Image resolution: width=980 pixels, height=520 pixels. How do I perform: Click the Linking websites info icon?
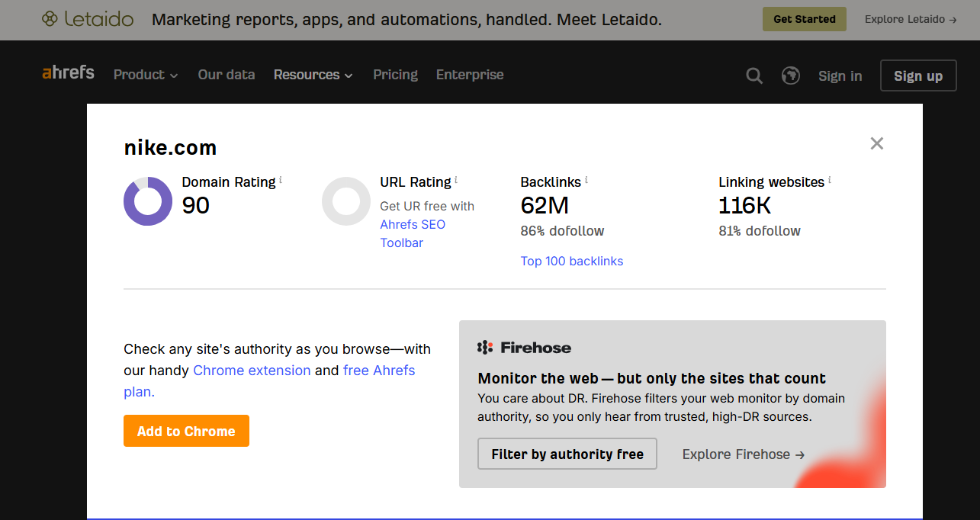830,180
